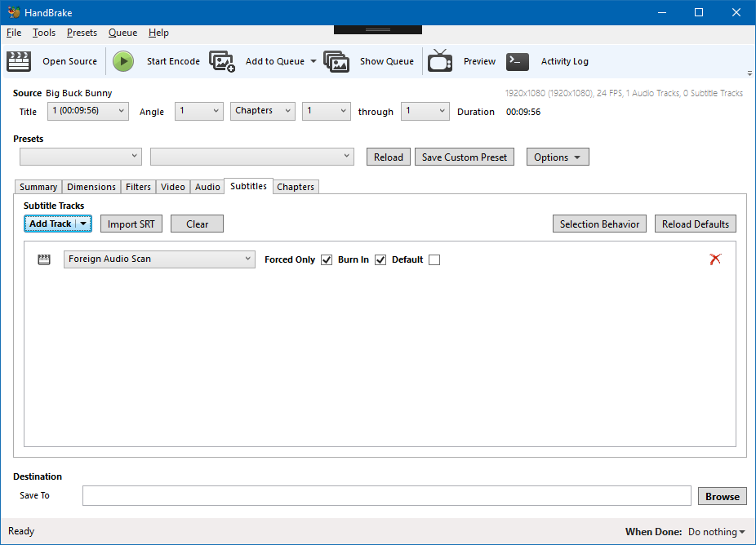The height and width of the screenshot is (545, 756).
Task: Click the Add Track button label
Action: 51,224
